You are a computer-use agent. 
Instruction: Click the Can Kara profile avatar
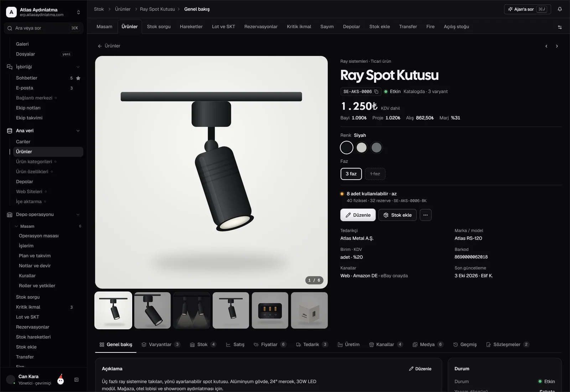tap(11, 380)
